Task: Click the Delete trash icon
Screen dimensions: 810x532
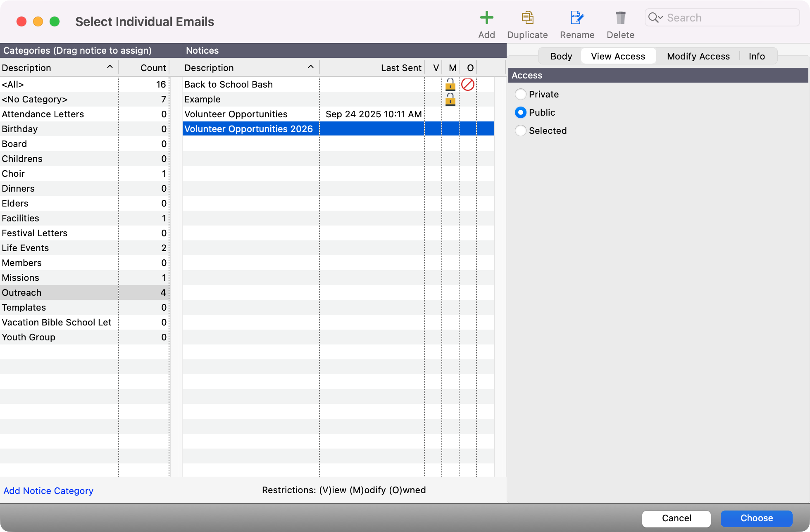Action: coord(620,18)
